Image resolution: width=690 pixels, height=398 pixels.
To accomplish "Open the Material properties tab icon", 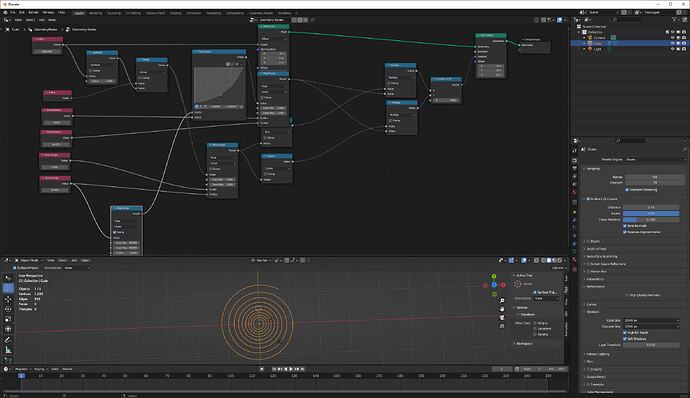I will tap(575, 259).
